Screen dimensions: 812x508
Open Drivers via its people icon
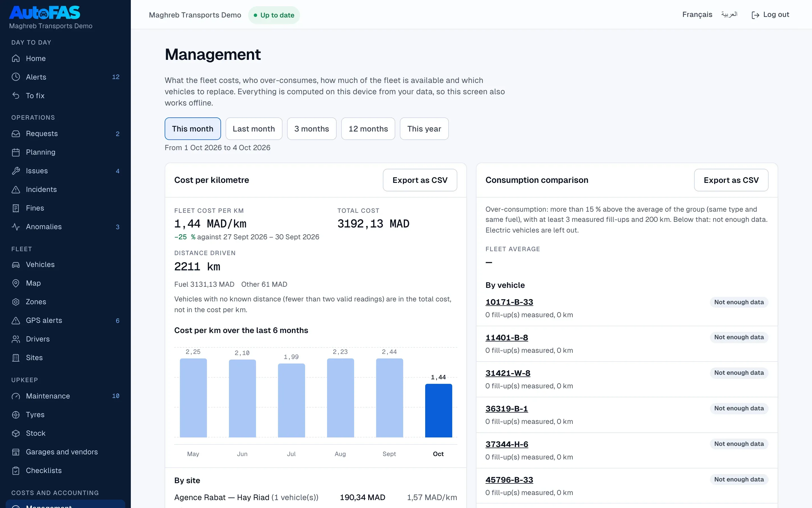16,339
